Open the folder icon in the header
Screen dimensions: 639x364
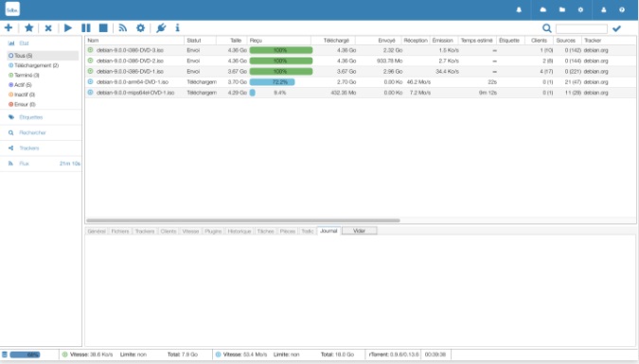tap(562, 9)
